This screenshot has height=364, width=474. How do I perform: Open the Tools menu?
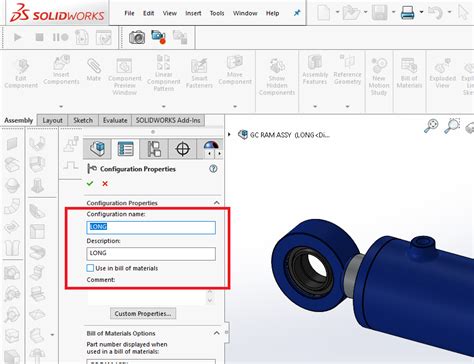(x=217, y=13)
